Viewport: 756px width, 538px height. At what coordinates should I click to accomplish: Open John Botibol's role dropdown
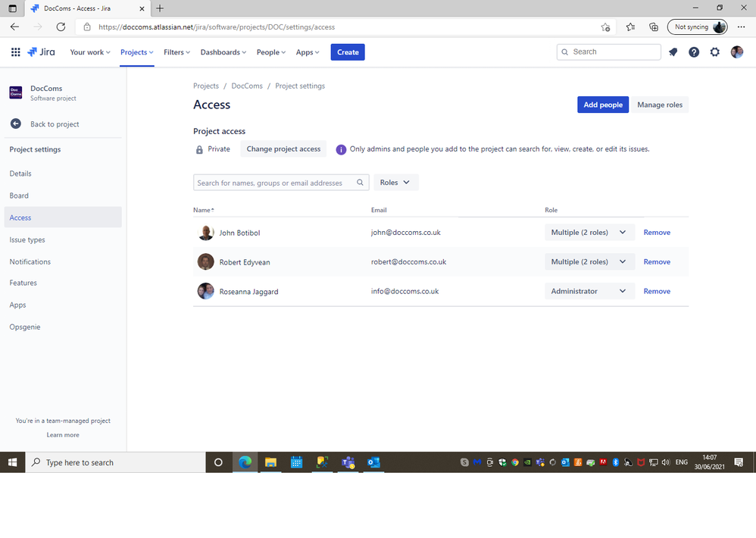589,233
